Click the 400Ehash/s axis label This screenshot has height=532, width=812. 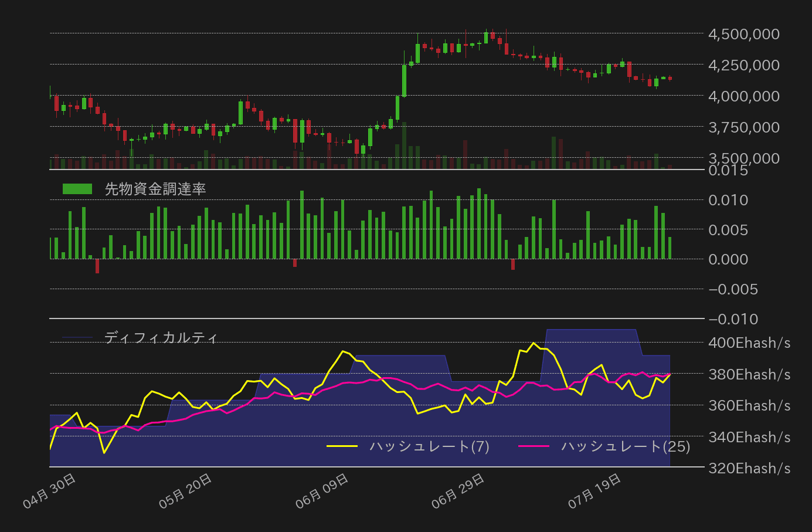749,343
